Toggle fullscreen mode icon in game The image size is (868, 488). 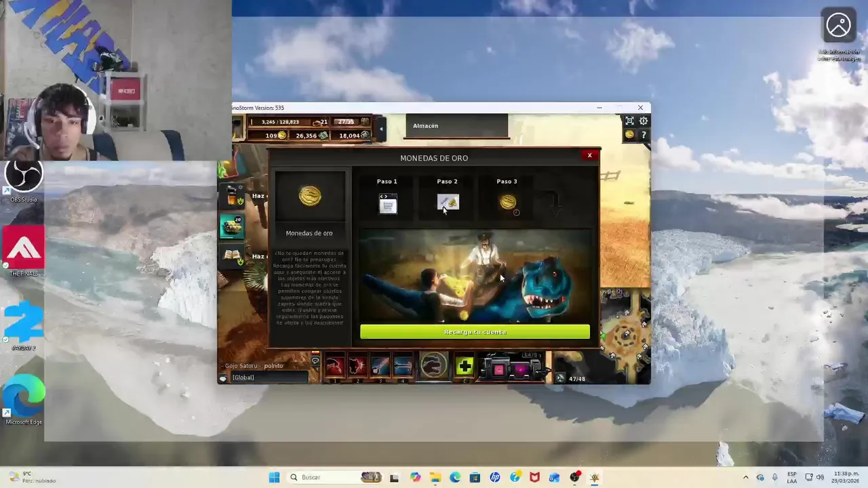click(x=629, y=121)
